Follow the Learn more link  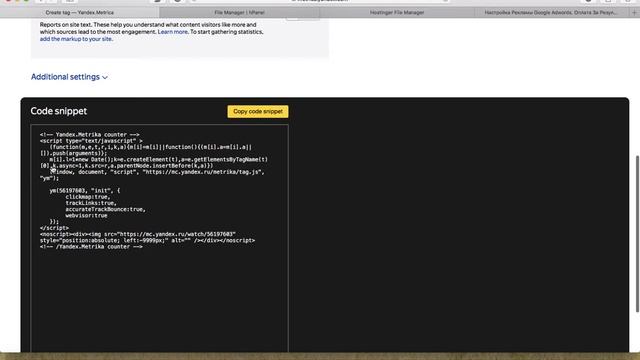173,32
